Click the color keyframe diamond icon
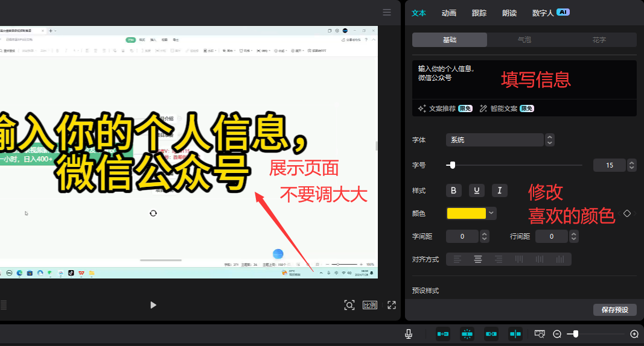This screenshot has width=644, height=346. (x=627, y=213)
